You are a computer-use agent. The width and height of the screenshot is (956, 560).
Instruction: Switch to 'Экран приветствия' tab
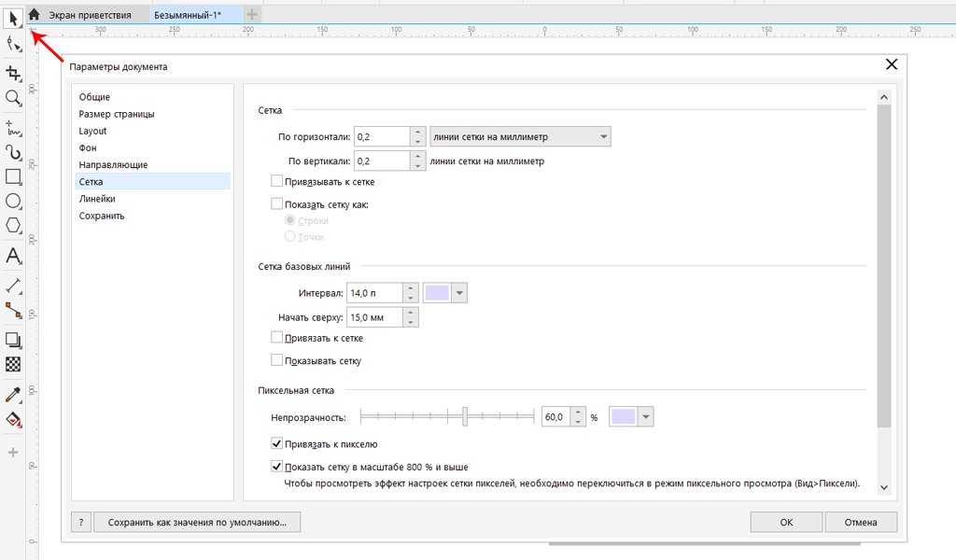pyautogui.click(x=89, y=15)
